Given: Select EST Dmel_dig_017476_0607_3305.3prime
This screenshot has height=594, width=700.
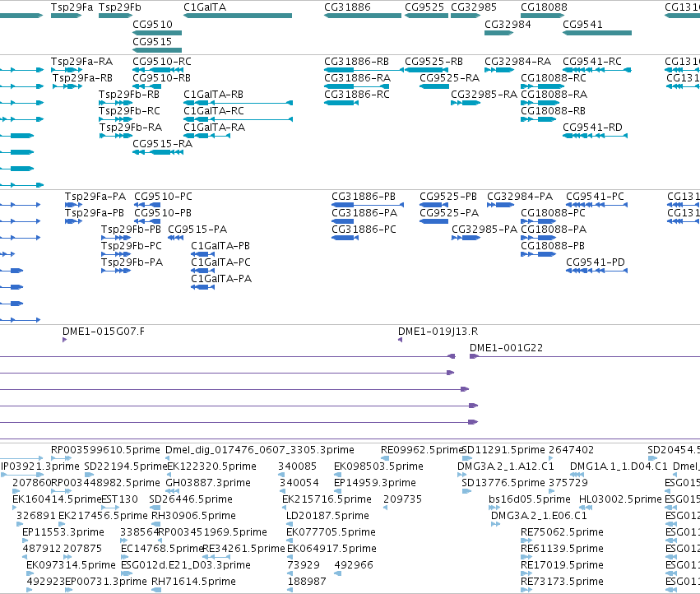Looking at the screenshot, I should point(169,457).
